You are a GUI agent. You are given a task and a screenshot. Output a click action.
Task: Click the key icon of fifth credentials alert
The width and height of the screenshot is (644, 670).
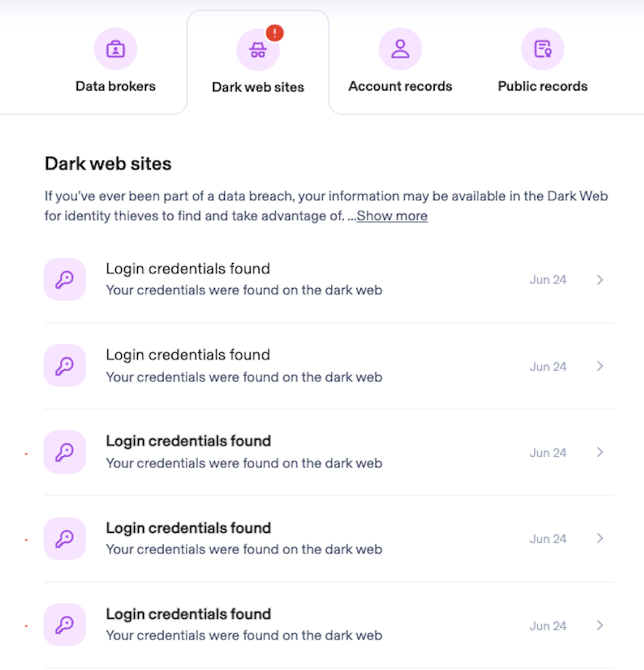64,625
